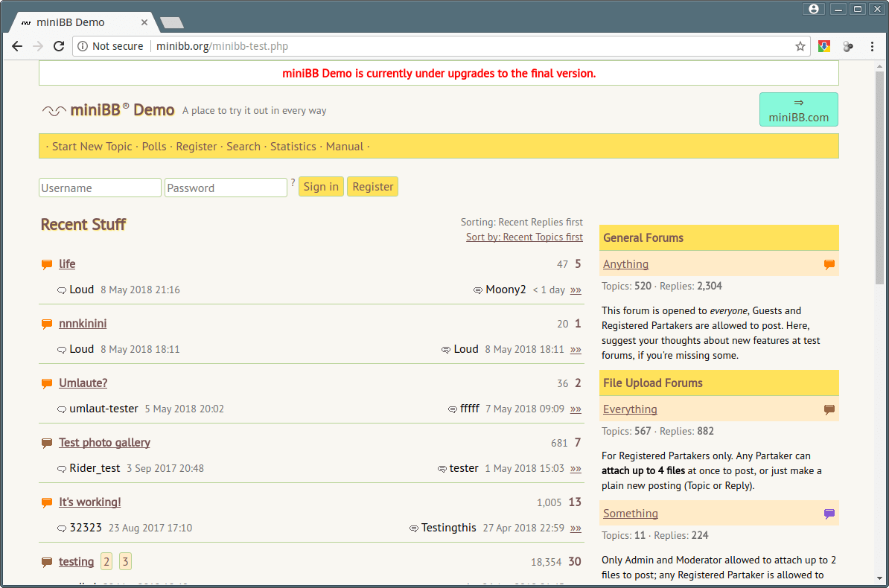Screen dimensions: 889x588
Task: Open the Statistics menu item
Action: (x=293, y=147)
